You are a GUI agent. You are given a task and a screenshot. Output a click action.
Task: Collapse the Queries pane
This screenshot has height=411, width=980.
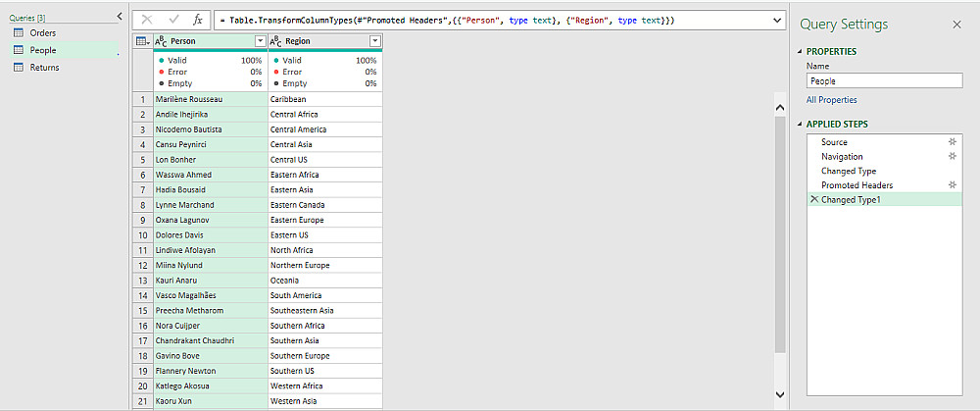point(119,17)
